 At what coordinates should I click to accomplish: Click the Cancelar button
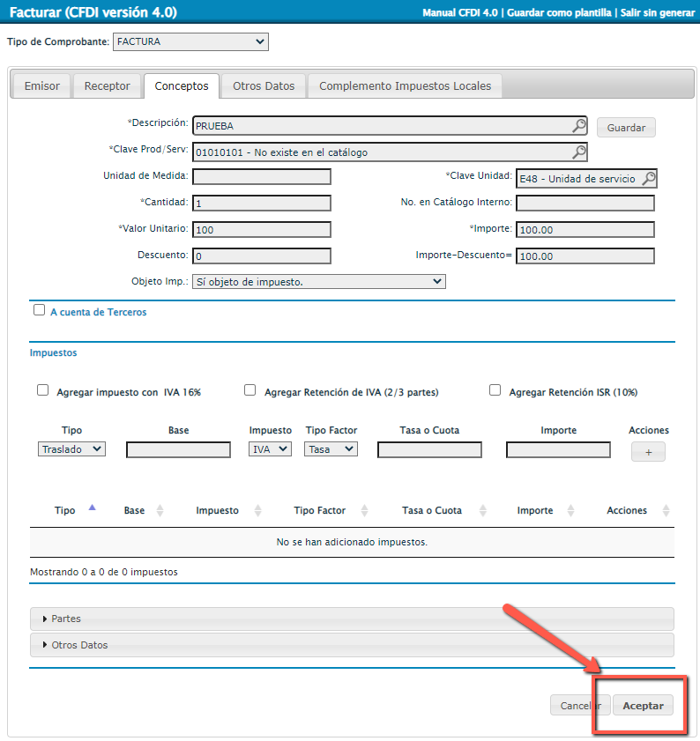pos(580,706)
